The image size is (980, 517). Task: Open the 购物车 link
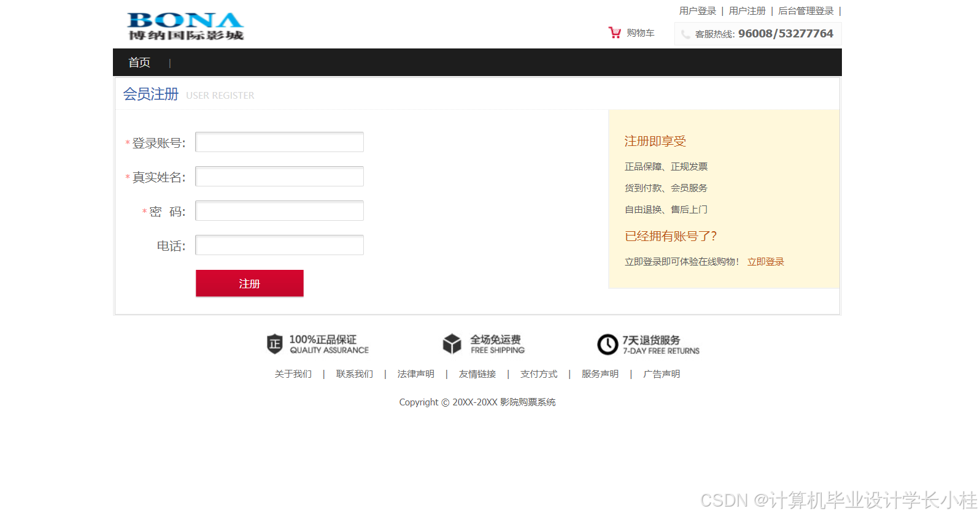[x=641, y=33]
